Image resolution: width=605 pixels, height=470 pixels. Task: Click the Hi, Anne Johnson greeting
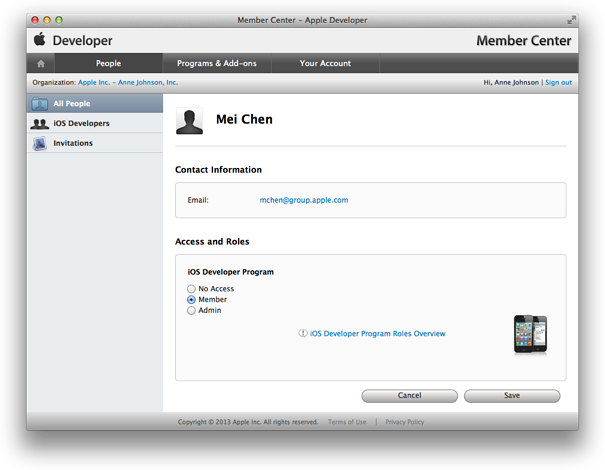tap(511, 82)
